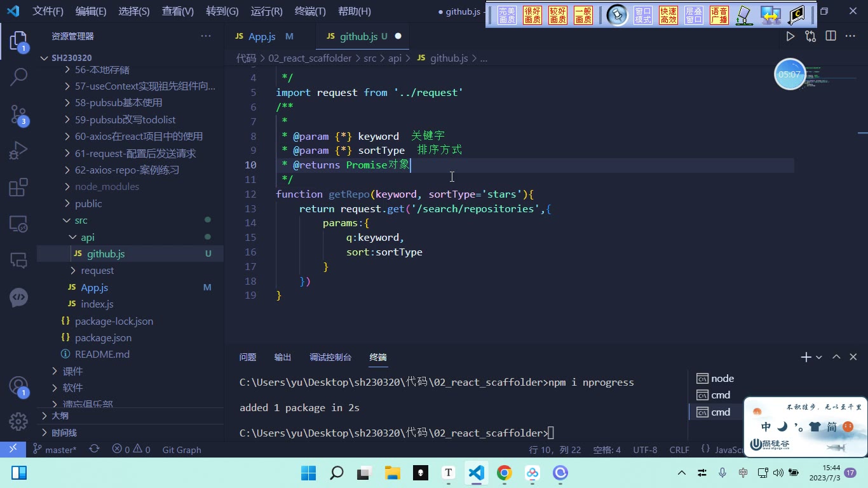Open package.json in the explorer
The image size is (868, 488).
click(104, 337)
